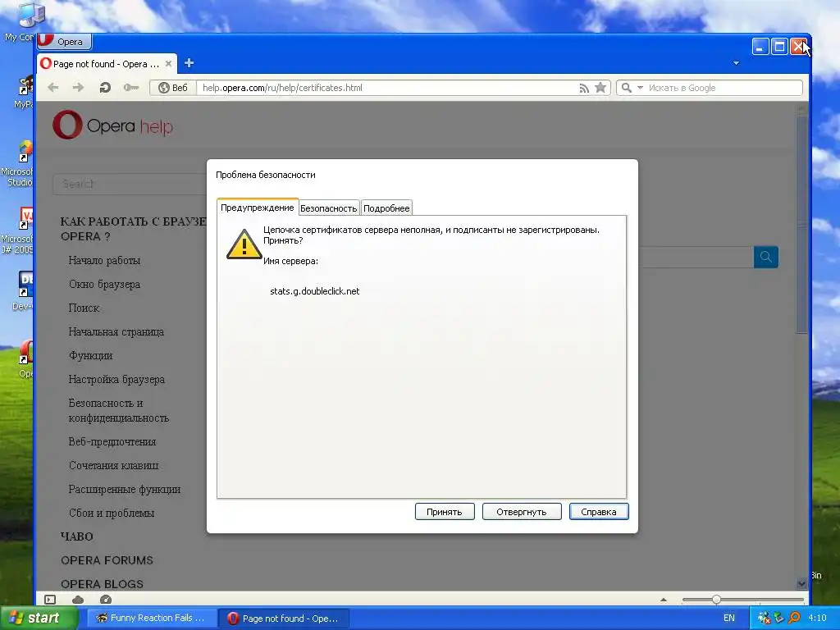
Task: Open the OPERA FORUMS section
Action: click(107, 559)
